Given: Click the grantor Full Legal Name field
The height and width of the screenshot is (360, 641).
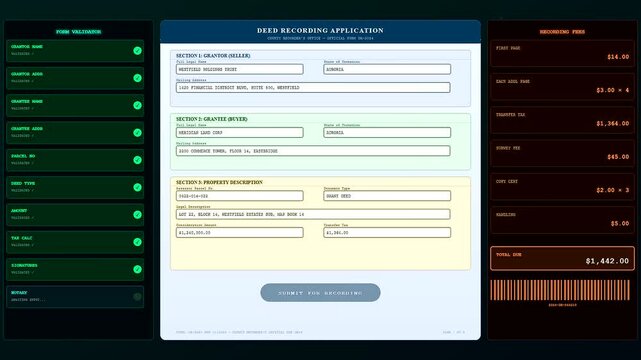Looking at the screenshot, I should point(240,69).
